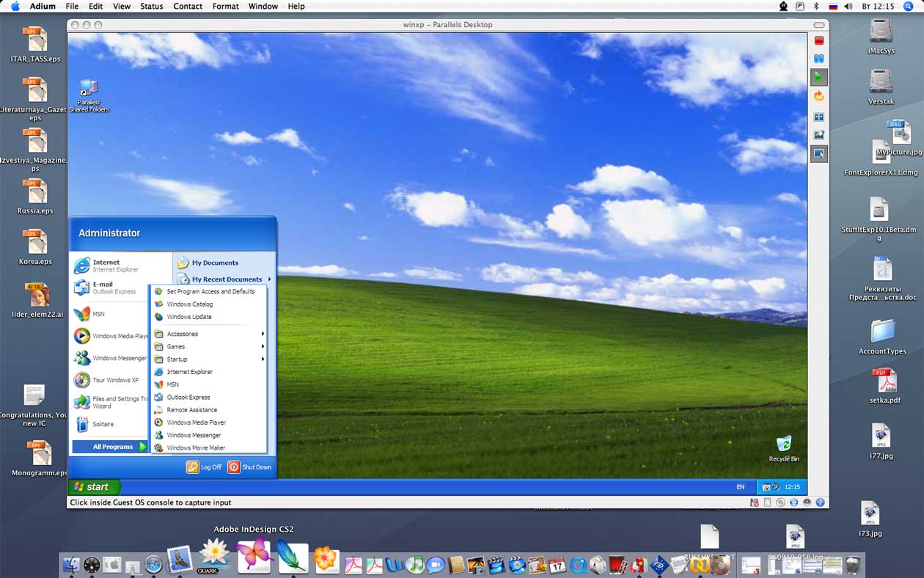Open the Status menu in Adium
The height and width of the screenshot is (578, 924).
click(151, 6)
